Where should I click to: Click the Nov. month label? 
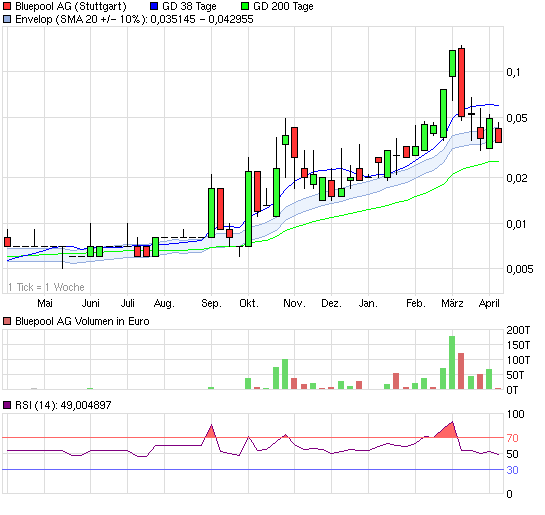[x=294, y=303]
